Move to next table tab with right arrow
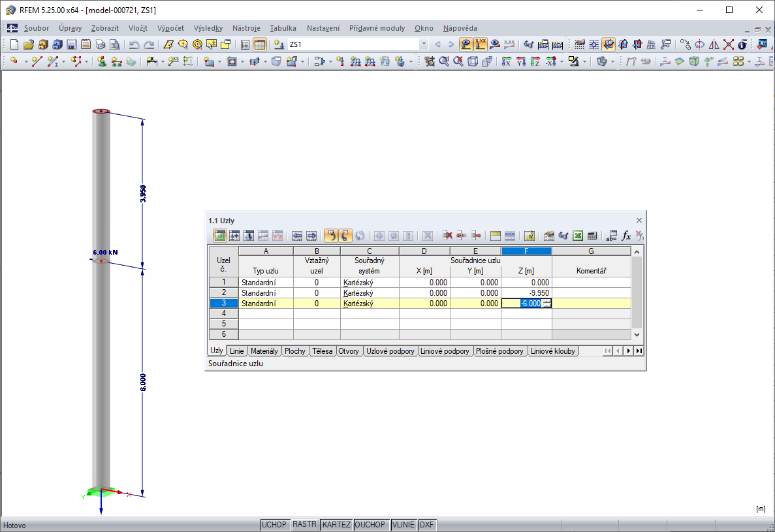 [628, 351]
